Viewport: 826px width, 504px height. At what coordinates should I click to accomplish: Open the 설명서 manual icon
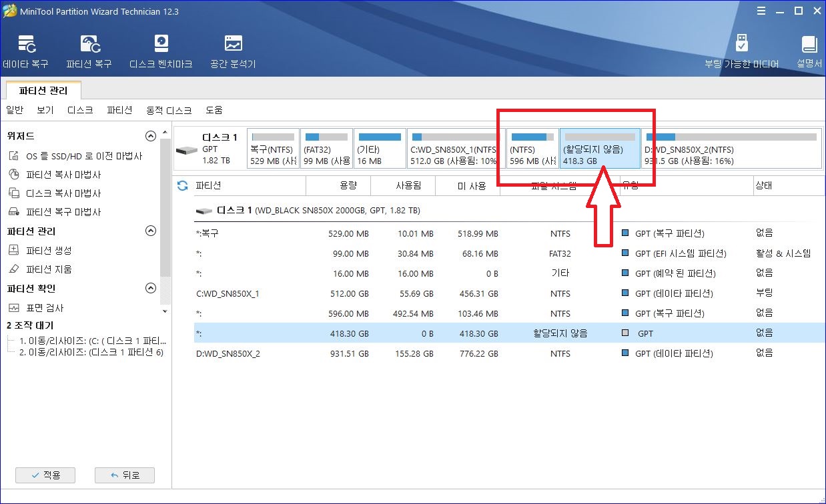click(809, 52)
